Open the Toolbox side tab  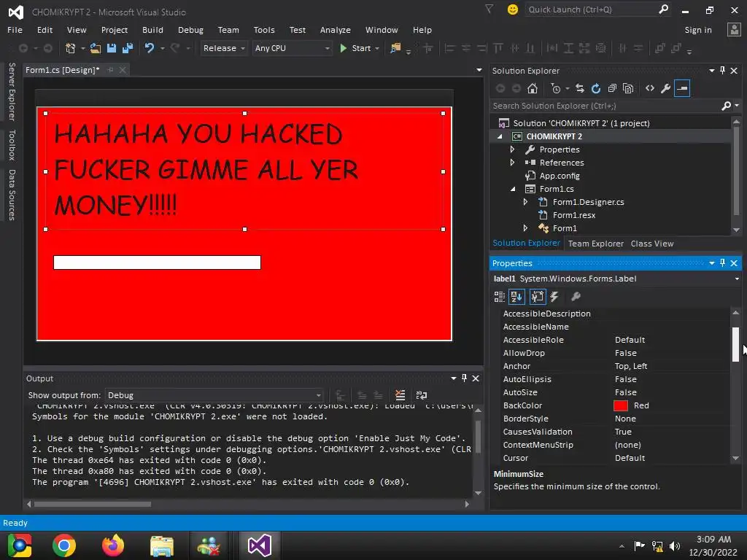tap(12, 145)
